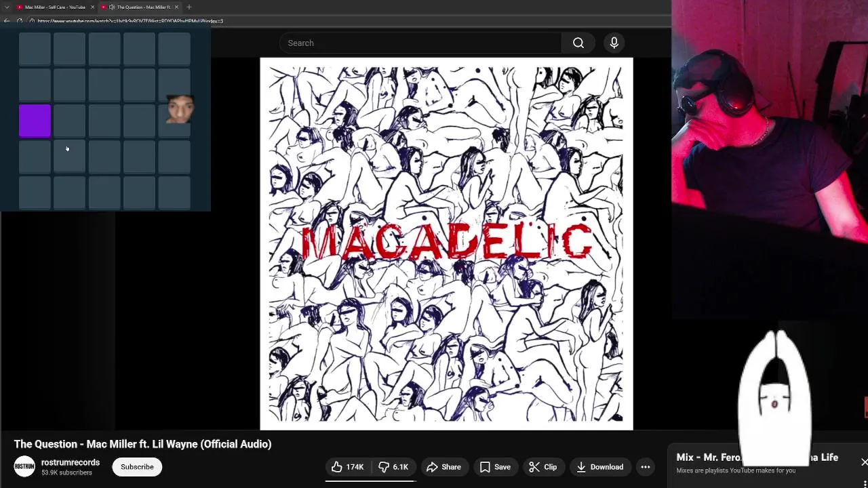The width and height of the screenshot is (868, 488).
Task: Click the purple square in the grid overlay
Action: coord(35,121)
